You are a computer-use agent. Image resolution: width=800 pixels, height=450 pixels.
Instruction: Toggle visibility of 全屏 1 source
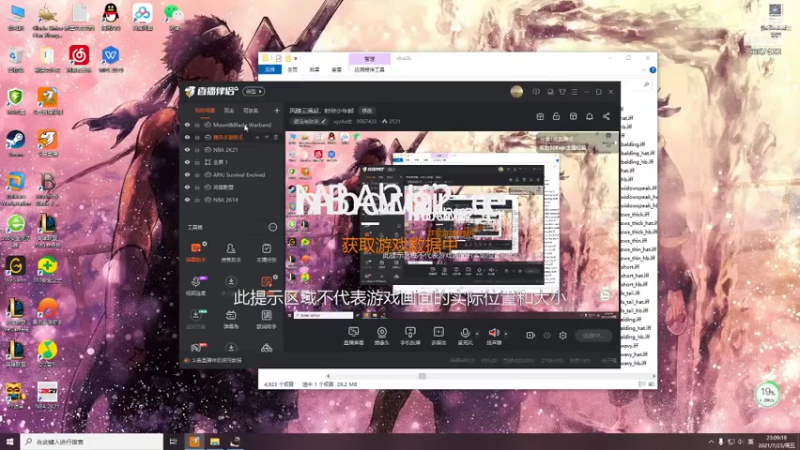coord(187,162)
